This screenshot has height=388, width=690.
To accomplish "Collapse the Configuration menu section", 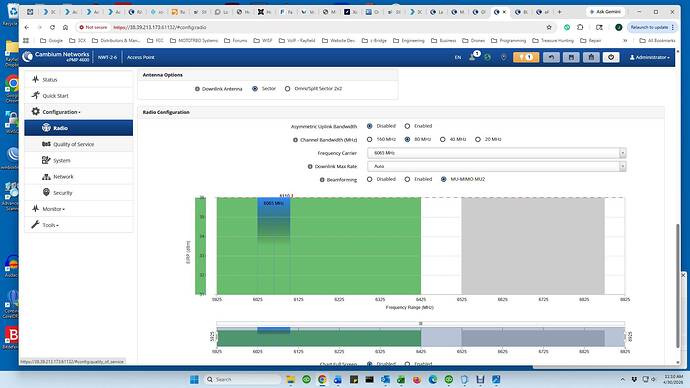I will 78,112.
